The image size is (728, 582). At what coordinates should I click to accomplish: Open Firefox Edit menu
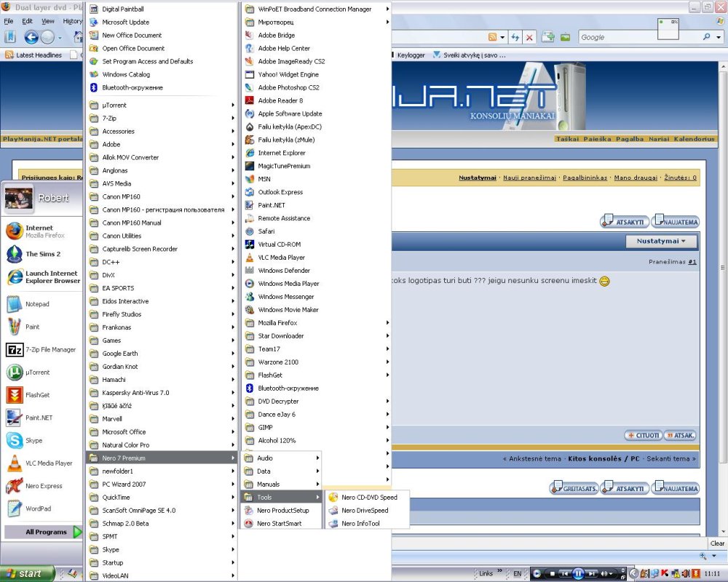pos(28,21)
